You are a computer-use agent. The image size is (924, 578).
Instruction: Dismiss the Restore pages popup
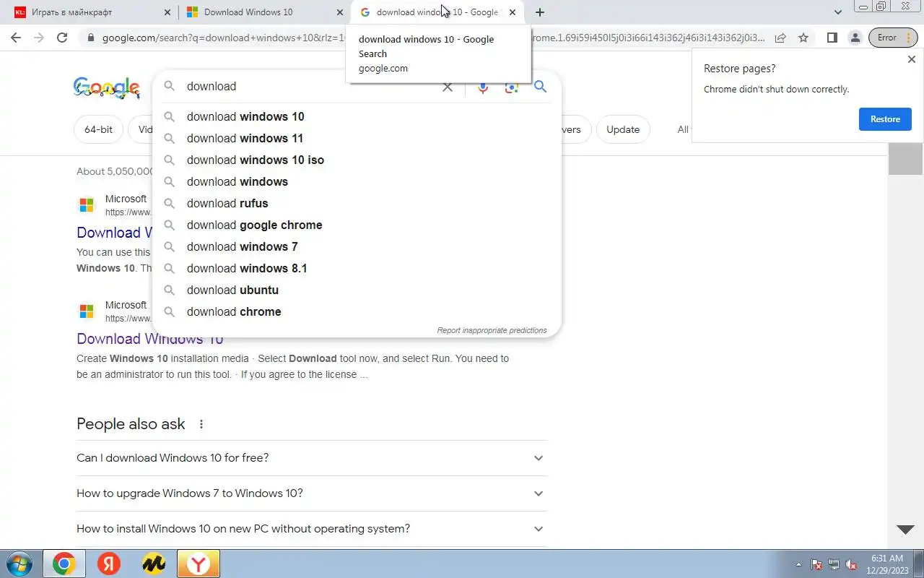(x=911, y=59)
